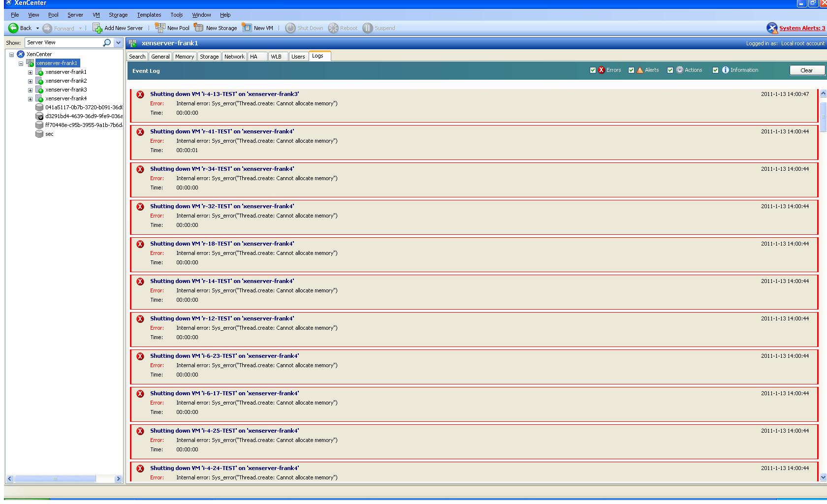Uncheck the Errors filter checkbox

click(x=593, y=70)
